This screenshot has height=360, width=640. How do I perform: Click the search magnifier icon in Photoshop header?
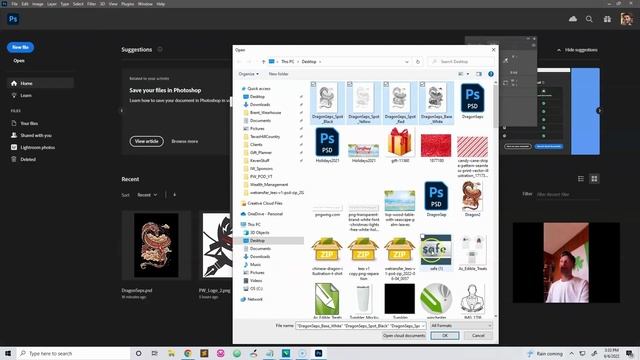[x=589, y=19]
